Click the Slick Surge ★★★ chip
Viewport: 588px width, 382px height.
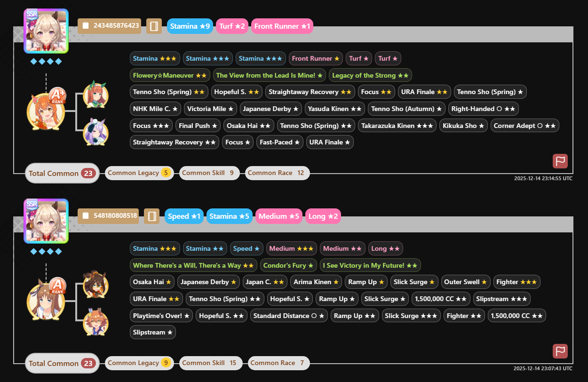[411, 316]
